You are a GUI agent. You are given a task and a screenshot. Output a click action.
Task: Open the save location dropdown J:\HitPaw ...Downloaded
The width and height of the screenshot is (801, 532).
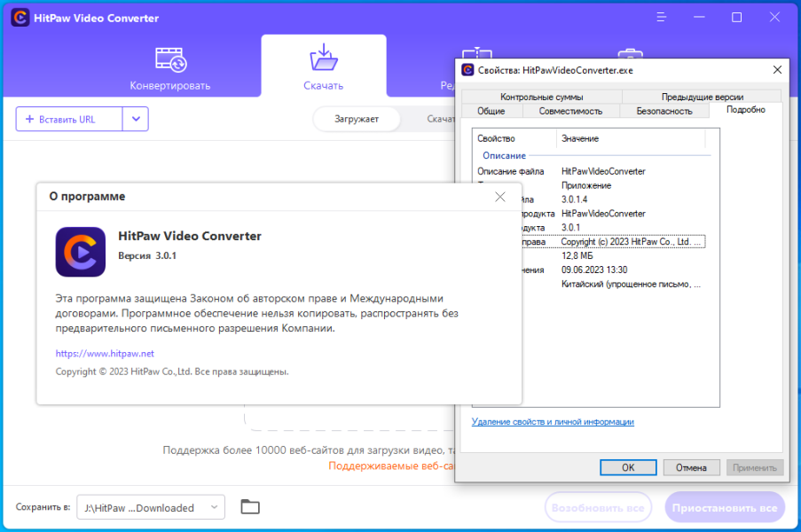tap(151, 507)
